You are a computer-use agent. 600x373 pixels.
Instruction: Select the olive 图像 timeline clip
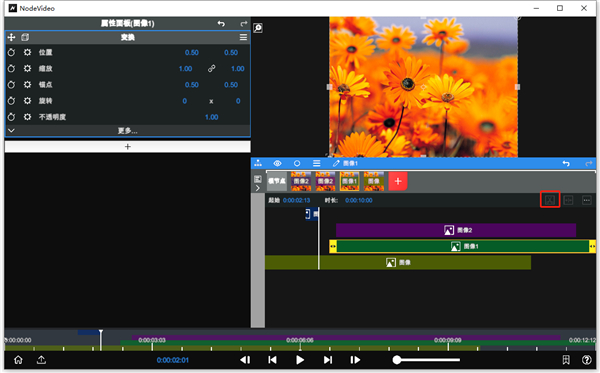398,262
